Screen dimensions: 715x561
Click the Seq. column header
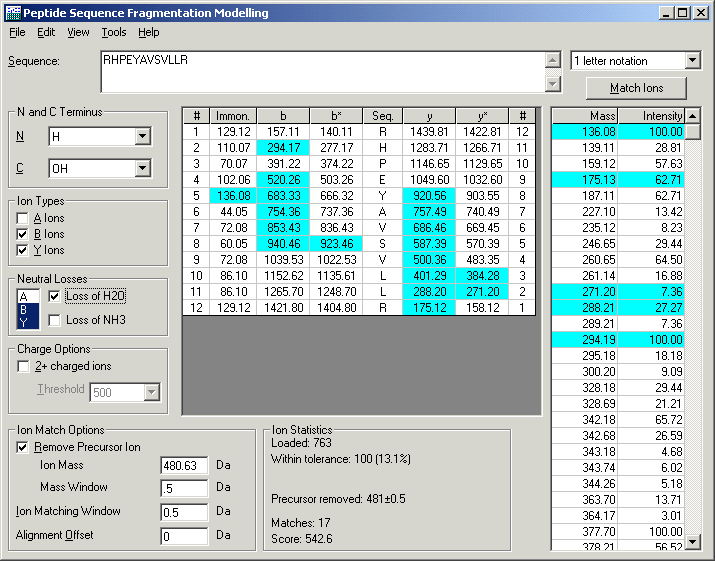tap(383, 116)
